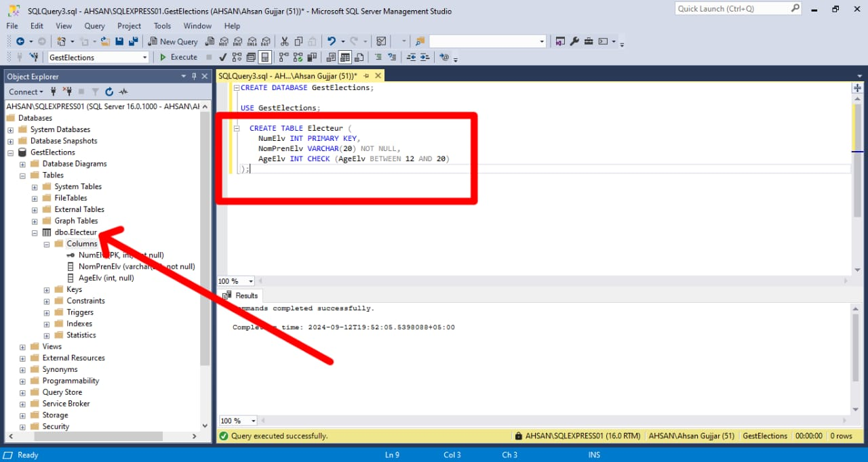The width and height of the screenshot is (868, 462).
Task: Click the Find in Files icon
Action: tap(420, 41)
